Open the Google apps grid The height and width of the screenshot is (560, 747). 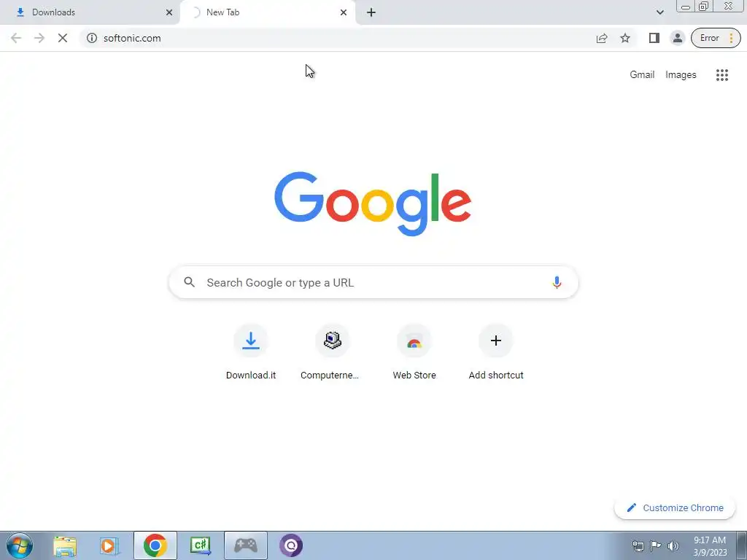[721, 75]
